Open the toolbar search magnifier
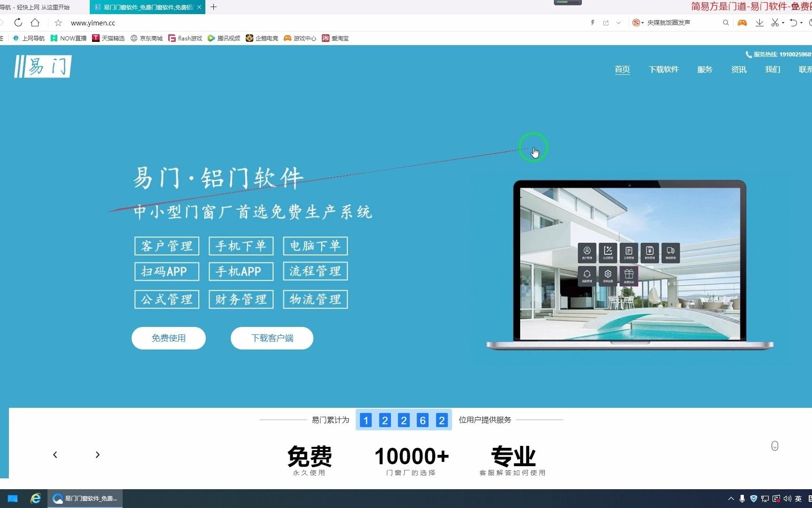Viewport: 812px width, 508px height. 726,22
